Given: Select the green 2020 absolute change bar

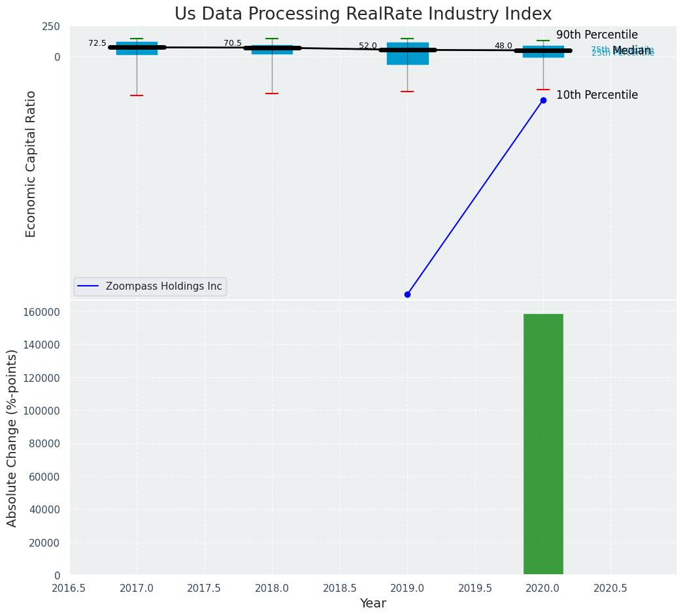Looking at the screenshot, I should [x=543, y=444].
